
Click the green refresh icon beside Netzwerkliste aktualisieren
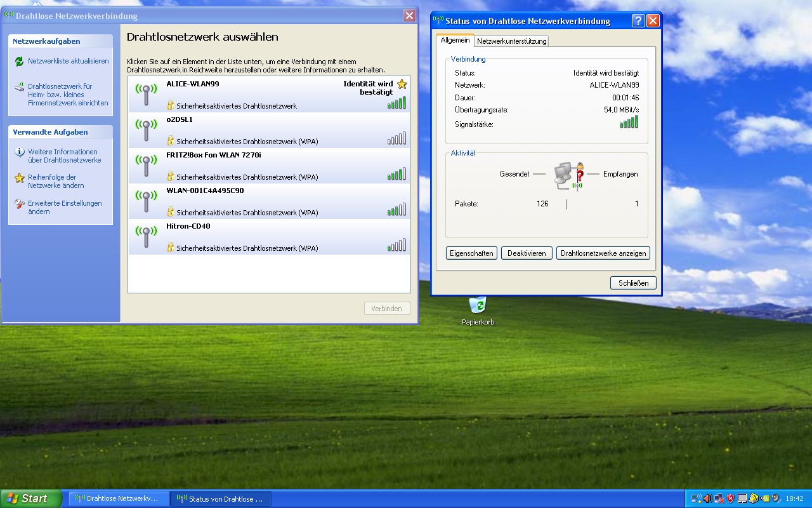[x=19, y=62]
